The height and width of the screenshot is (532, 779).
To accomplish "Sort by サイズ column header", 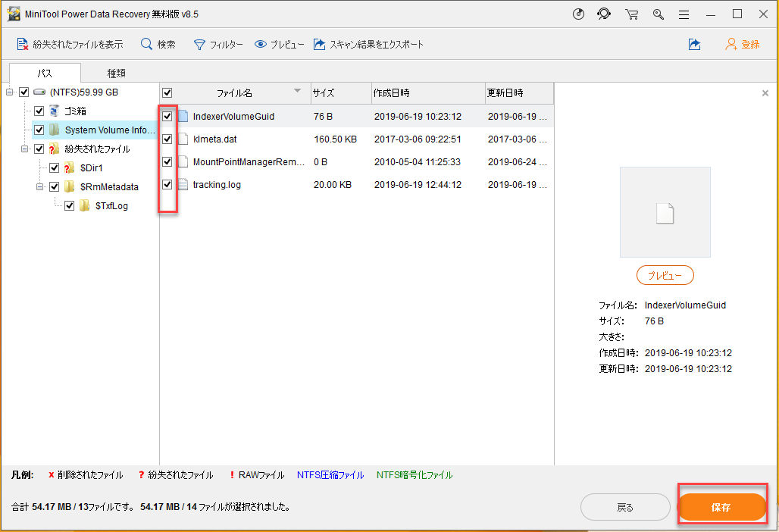I will tap(341, 93).
